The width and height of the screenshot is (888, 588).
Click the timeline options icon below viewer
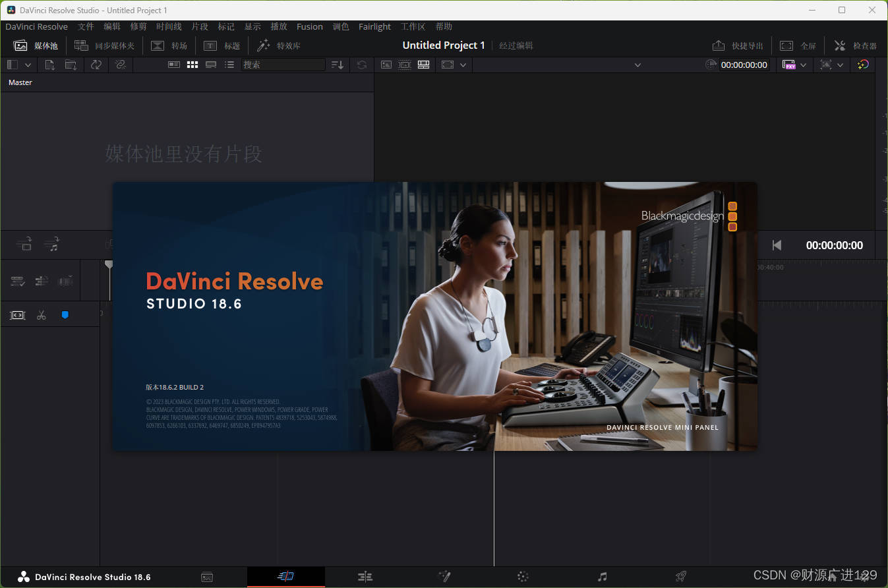[18, 281]
